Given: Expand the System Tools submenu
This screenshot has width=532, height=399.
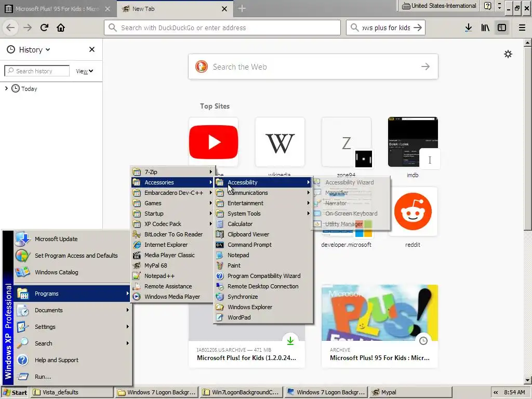Looking at the screenshot, I should pyautogui.click(x=263, y=214).
